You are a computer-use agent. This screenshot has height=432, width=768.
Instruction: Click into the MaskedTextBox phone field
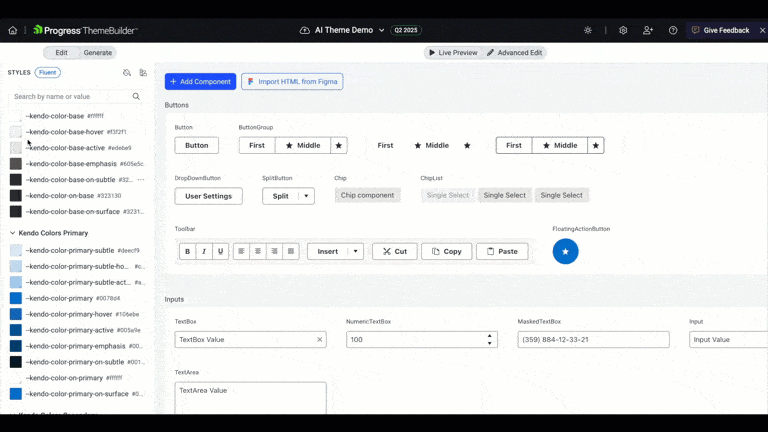(x=592, y=339)
